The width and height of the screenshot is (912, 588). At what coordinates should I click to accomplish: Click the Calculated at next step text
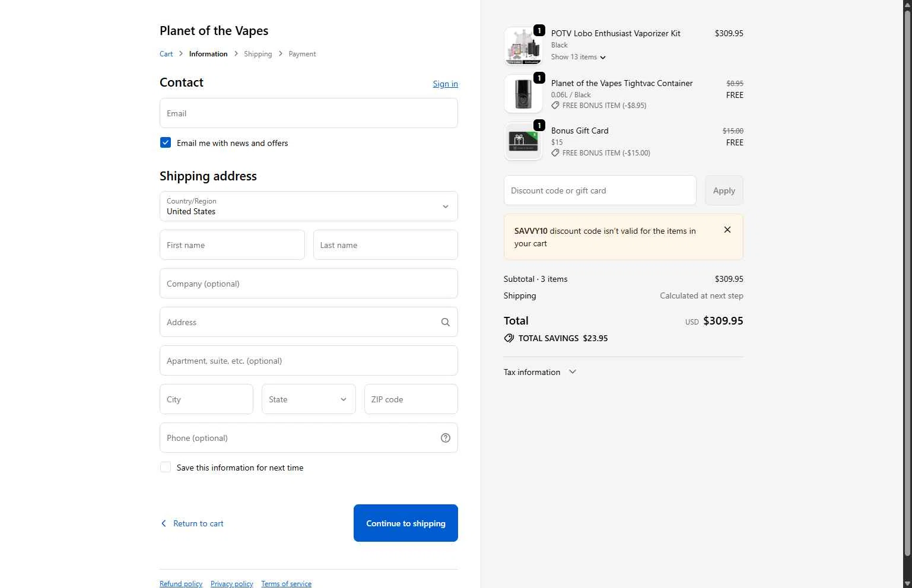coord(701,295)
